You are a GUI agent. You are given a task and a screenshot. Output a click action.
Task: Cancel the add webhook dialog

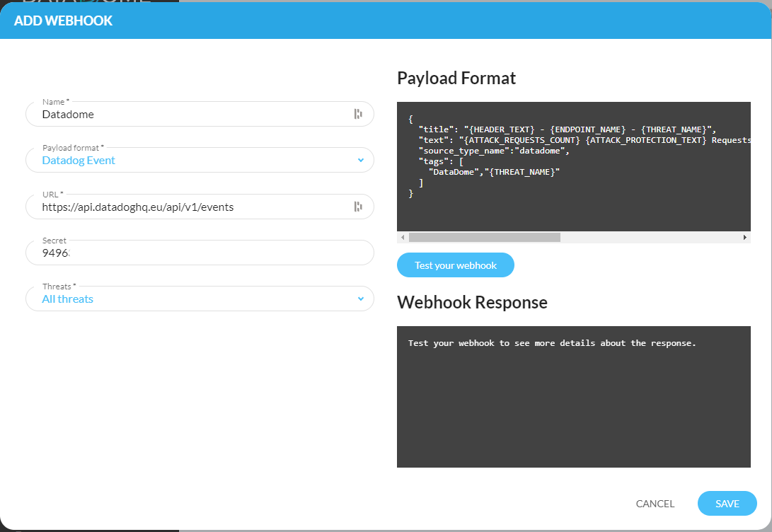click(655, 504)
